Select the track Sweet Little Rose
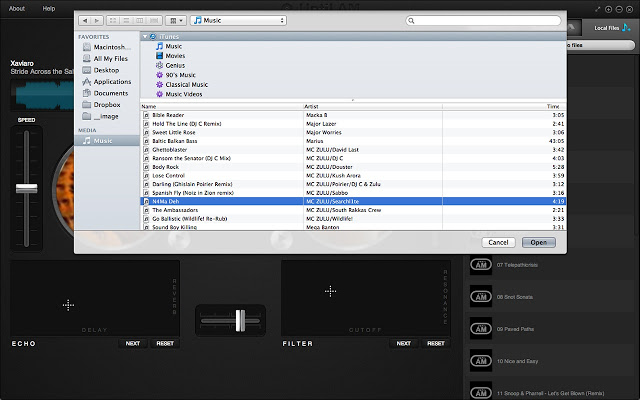 click(x=353, y=132)
